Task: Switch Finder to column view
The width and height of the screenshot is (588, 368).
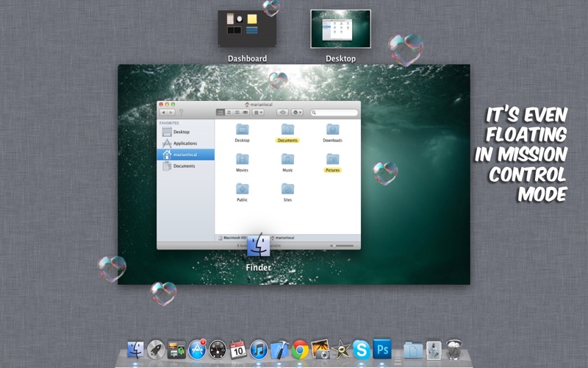Action: pyautogui.click(x=237, y=113)
